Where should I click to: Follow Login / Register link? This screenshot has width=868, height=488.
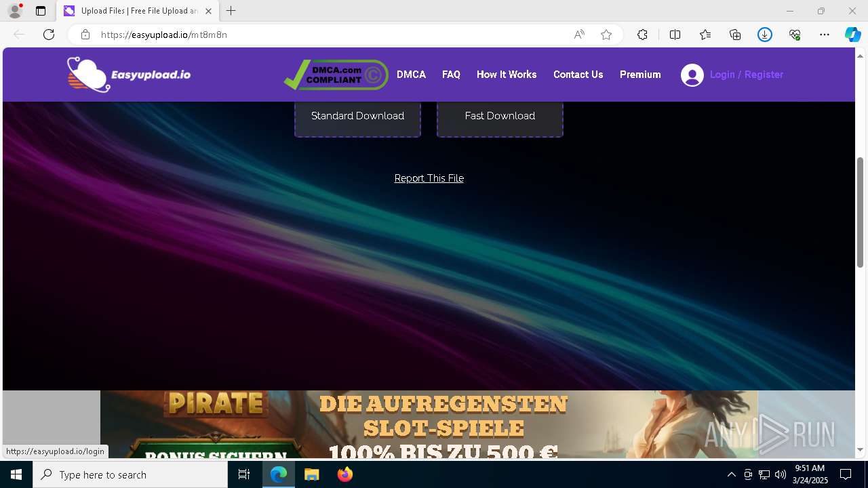(747, 75)
